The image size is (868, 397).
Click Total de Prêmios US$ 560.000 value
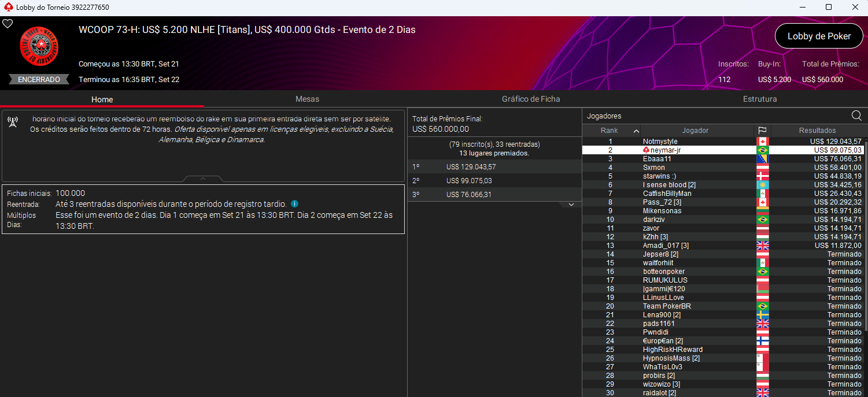click(822, 80)
